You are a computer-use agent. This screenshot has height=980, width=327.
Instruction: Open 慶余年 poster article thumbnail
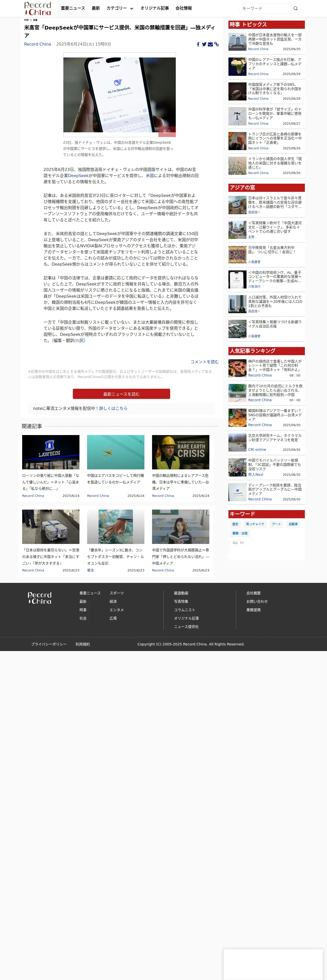coord(116,527)
